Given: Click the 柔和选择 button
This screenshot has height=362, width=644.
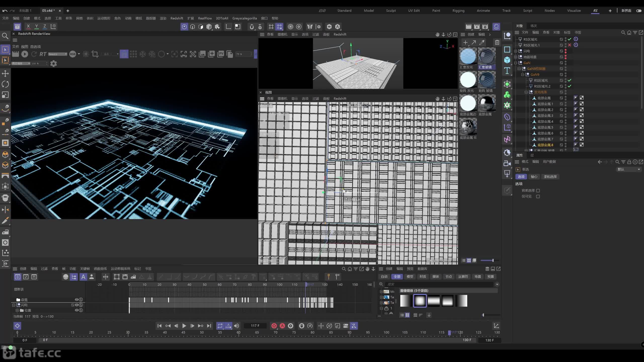Looking at the screenshot, I should click(550, 177).
